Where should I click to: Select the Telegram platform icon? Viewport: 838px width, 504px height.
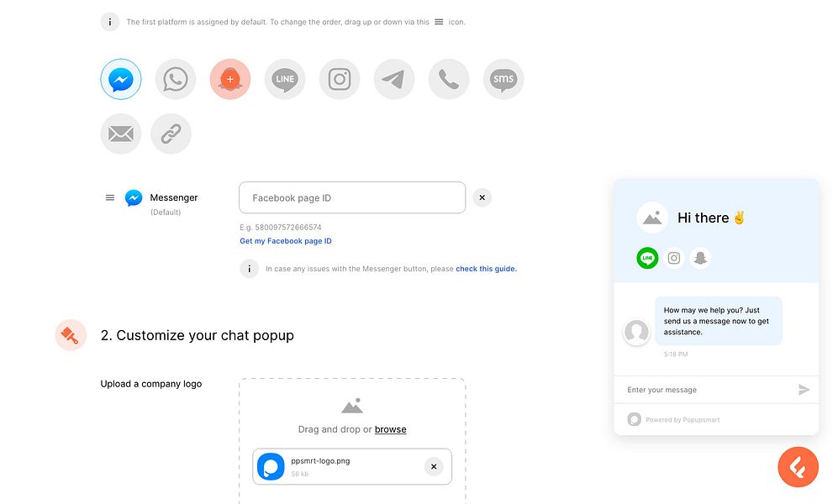tap(393, 78)
